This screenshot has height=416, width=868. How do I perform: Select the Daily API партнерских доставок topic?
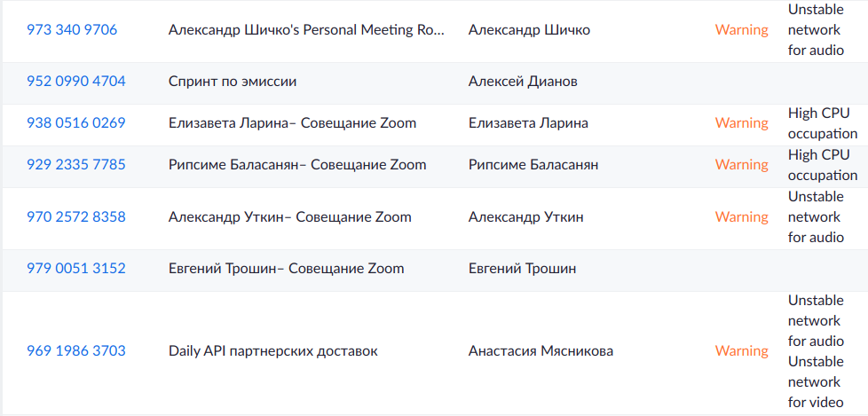tap(272, 351)
